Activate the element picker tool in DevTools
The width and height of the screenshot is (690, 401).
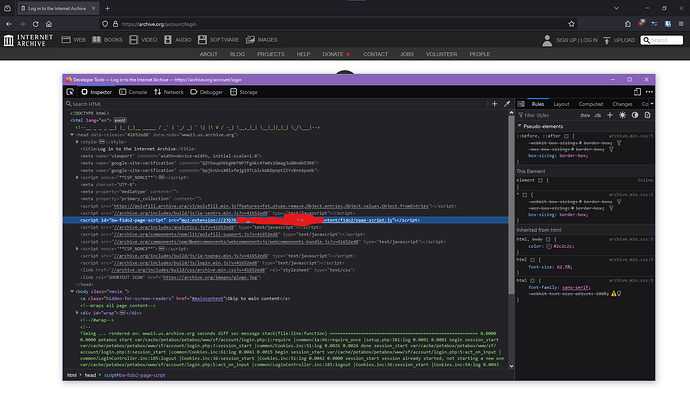click(x=71, y=91)
